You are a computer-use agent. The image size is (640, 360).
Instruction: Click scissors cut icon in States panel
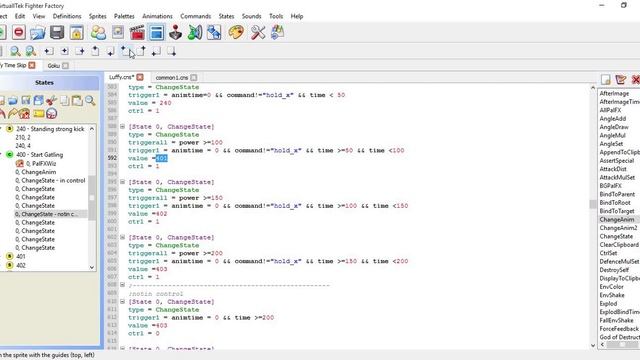(x=51, y=100)
